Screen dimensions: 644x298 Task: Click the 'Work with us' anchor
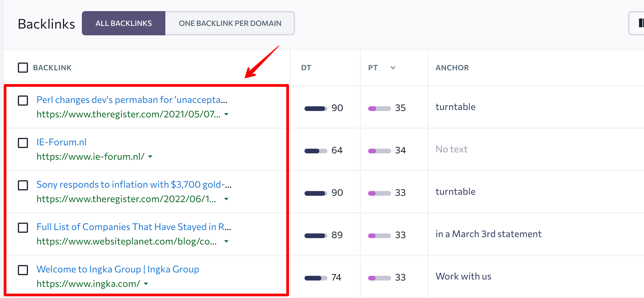pyautogui.click(x=463, y=276)
